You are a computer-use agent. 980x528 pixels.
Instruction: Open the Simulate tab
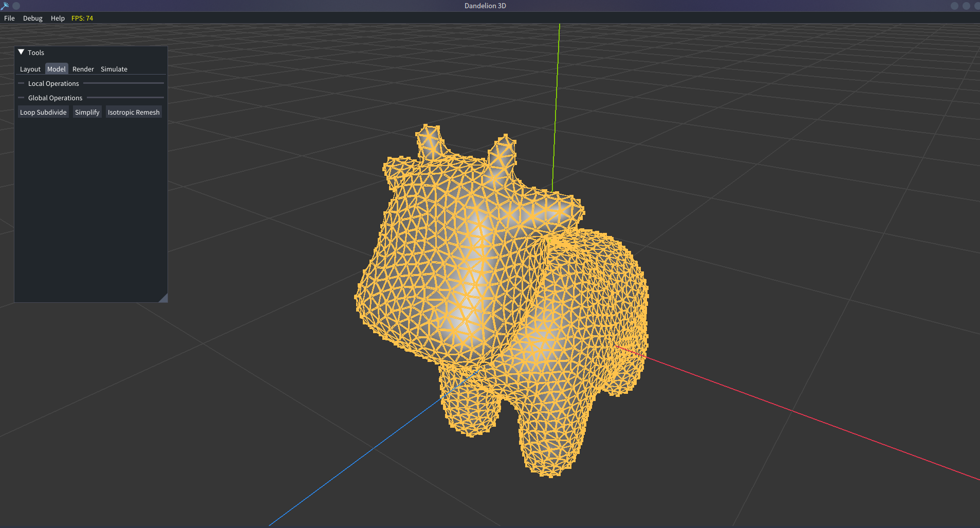pyautogui.click(x=114, y=69)
